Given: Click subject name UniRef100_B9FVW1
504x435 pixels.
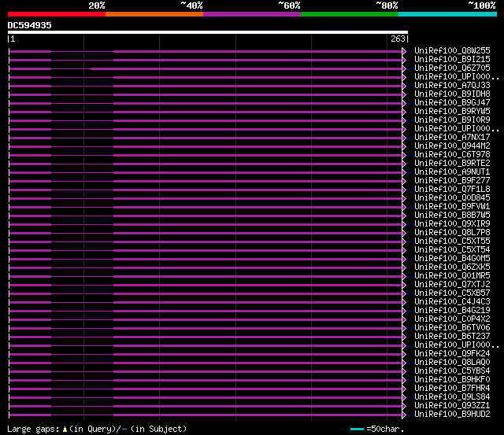Looking at the screenshot, I should [452, 207].
